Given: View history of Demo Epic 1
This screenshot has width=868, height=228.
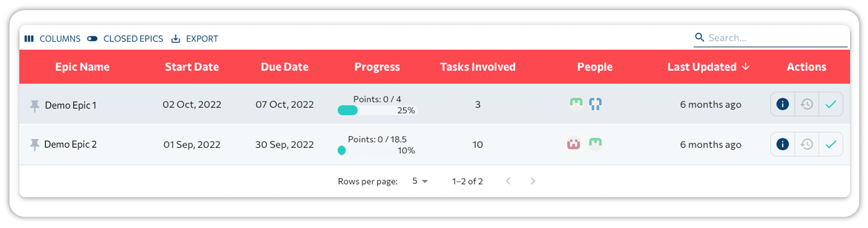Looking at the screenshot, I should [806, 104].
